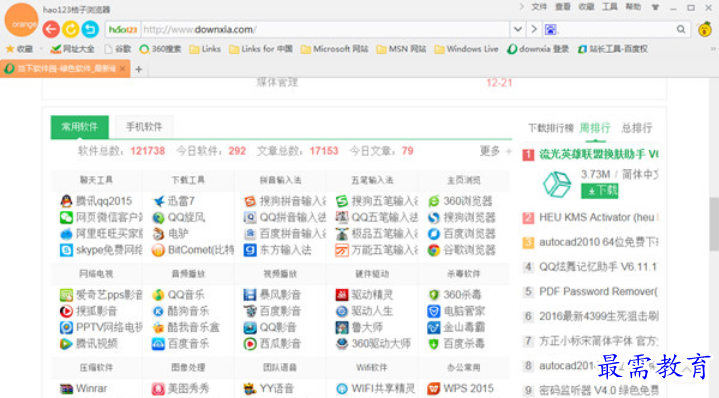This screenshot has width=719, height=398.
Task: Open 360搜索 bookmark
Action: (x=160, y=49)
